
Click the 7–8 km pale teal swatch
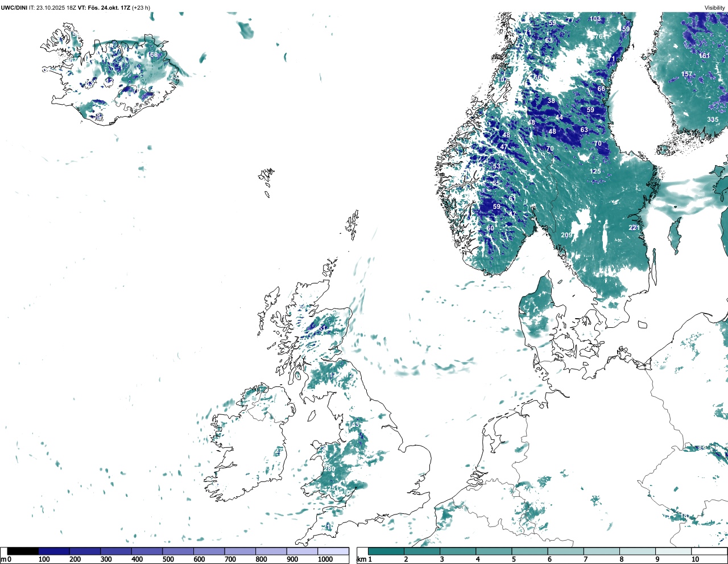tap(601, 551)
